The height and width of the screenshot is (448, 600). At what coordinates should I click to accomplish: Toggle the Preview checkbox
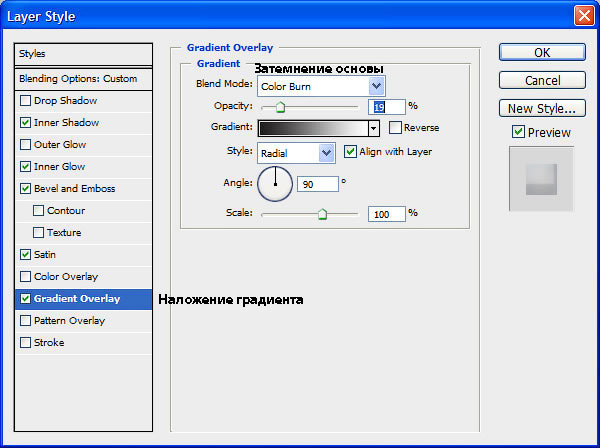click(518, 132)
